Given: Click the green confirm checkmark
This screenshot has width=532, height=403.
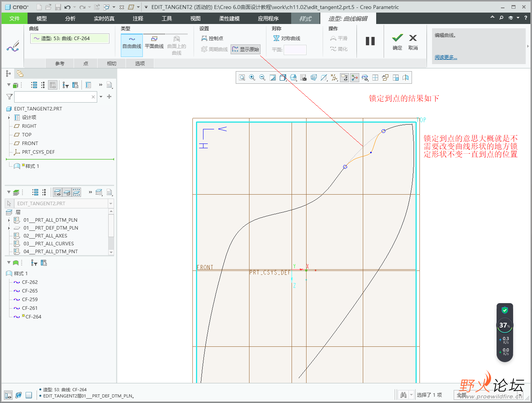Looking at the screenshot, I should point(397,38).
